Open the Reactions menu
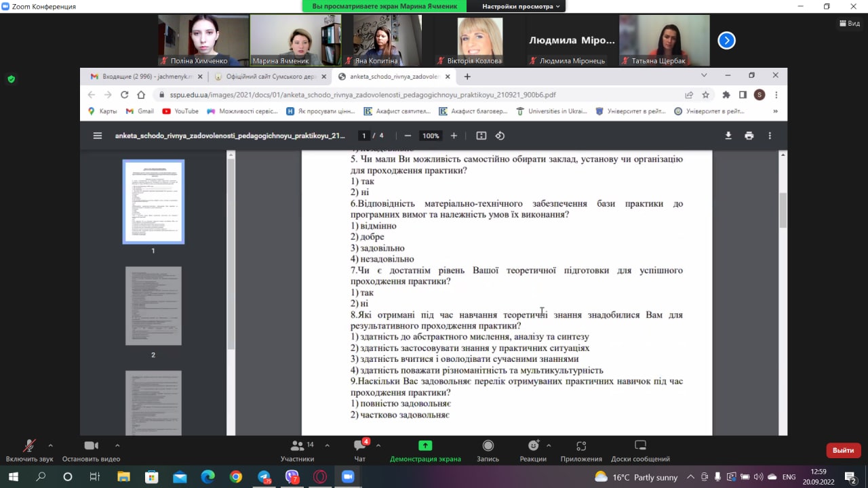The image size is (868, 488). coord(533,450)
